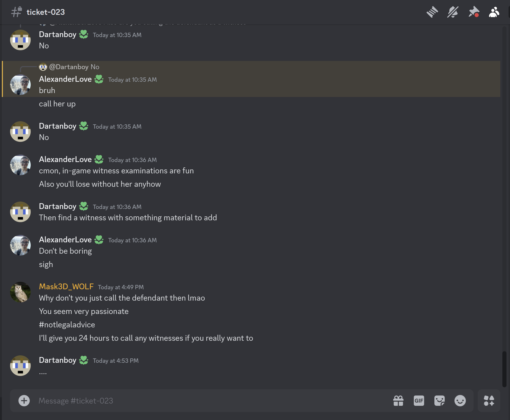Toggle the member list icon

(494, 12)
